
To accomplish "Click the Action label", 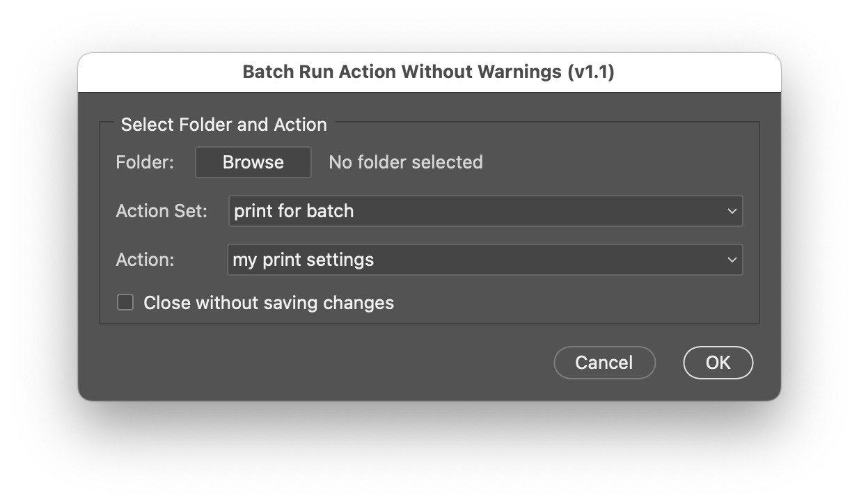I will point(145,260).
